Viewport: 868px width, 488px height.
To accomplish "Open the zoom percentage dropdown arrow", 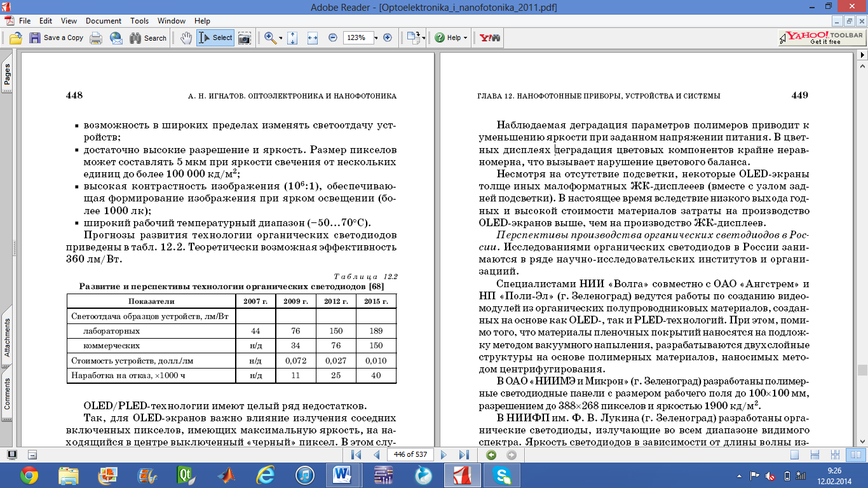I will (x=376, y=38).
